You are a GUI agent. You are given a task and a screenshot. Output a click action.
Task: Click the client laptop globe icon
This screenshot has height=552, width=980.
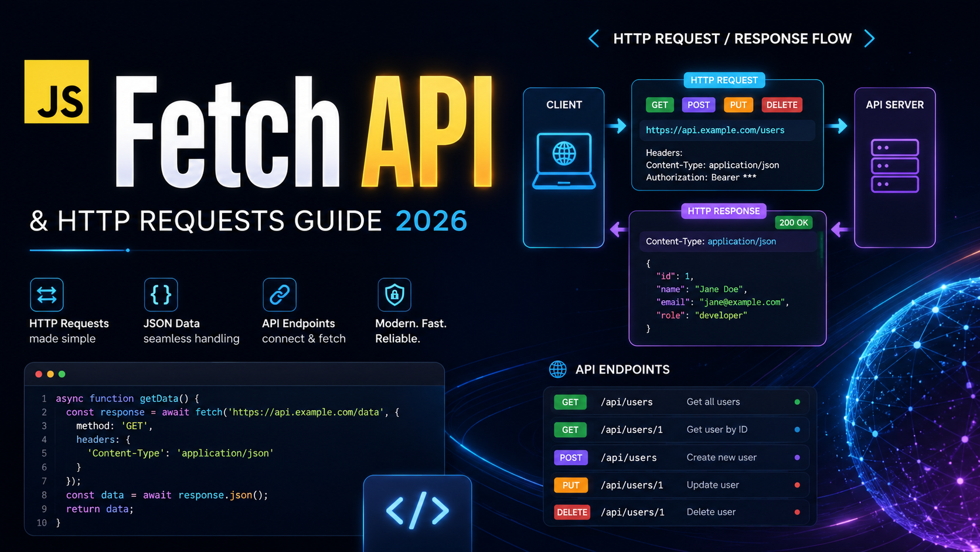tap(564, 161)
